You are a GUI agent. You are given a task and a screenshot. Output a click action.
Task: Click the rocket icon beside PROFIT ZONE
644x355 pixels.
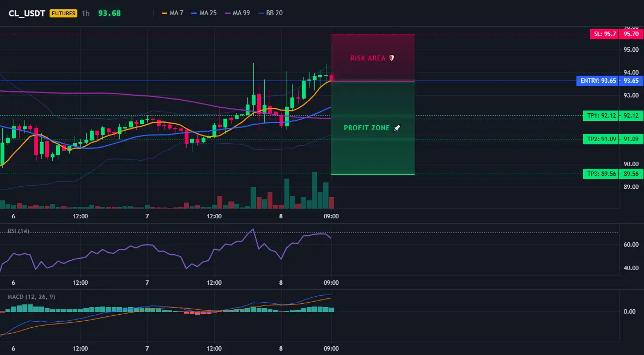coord(397,128)
